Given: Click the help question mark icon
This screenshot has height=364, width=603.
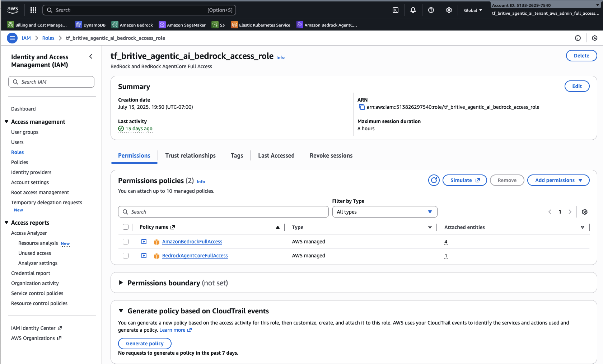Looking at the screenshot, I should (x=431, y=10).
